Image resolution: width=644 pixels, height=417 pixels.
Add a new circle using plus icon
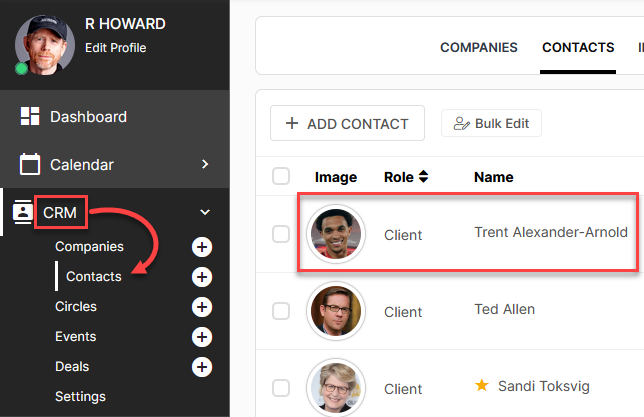pos(202,307)
